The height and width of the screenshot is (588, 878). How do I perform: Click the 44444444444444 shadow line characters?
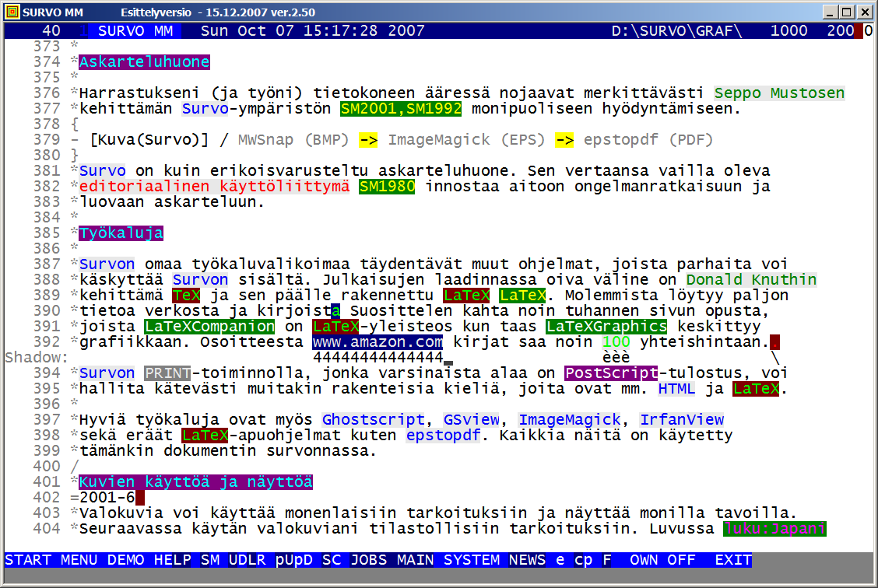coord(378,357)
